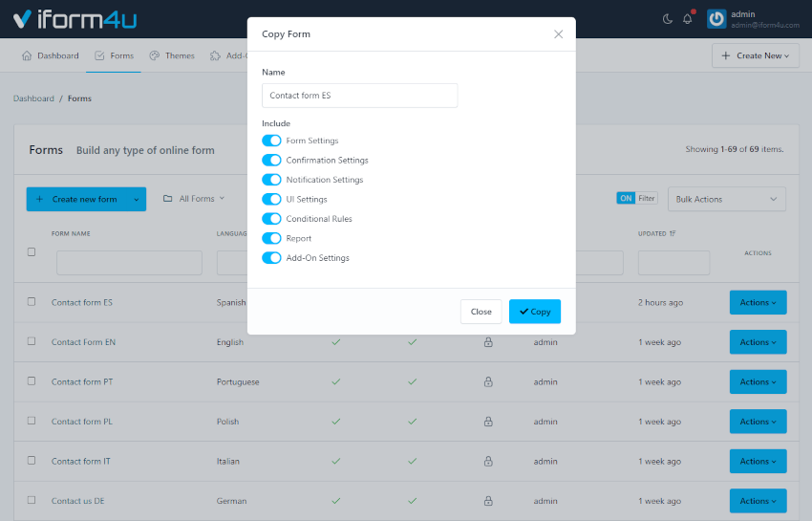Click the Copy button
This screenshot has width=812, height=521.
pyautogui.click(x=534, y=312)
